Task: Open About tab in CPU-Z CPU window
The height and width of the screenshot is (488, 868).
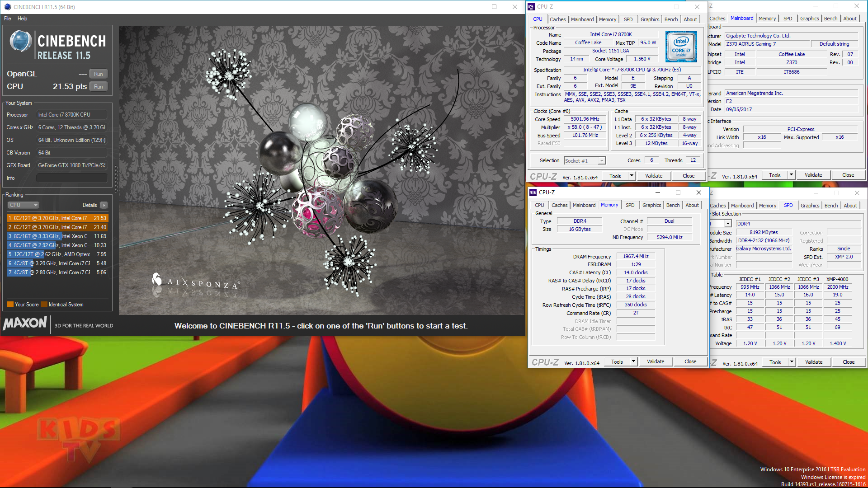Action: tap(690, 19)
